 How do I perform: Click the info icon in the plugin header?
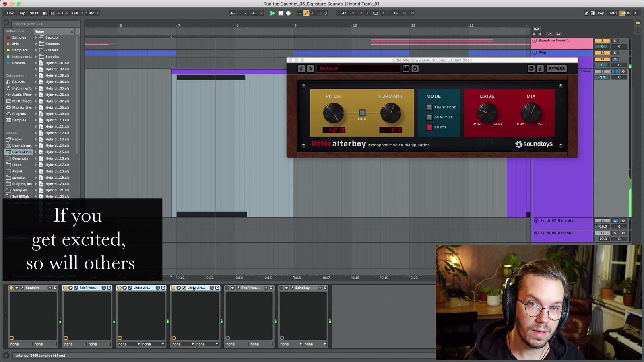(x=540, y=68)
